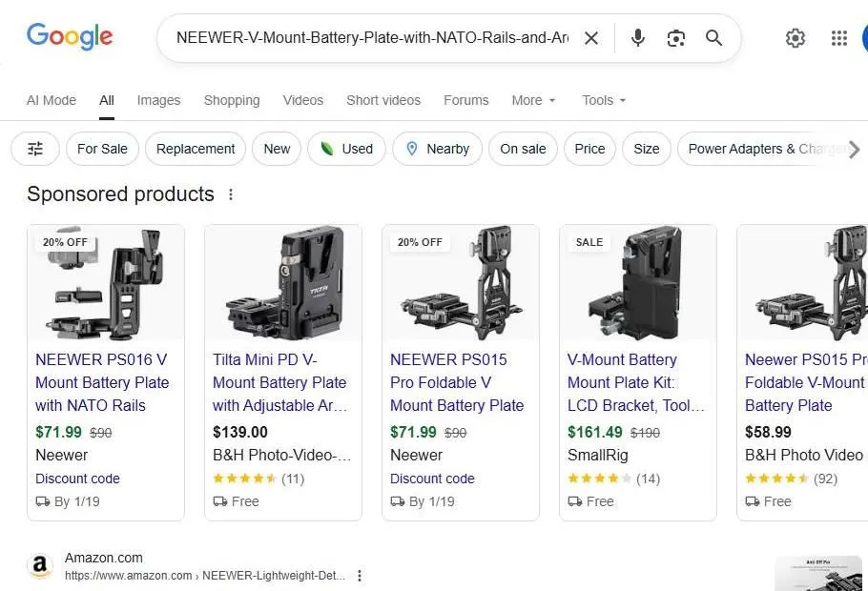Start a voice search with the microphone icon
The width and height of the screenshot is (868, 591).
point(637,38)
